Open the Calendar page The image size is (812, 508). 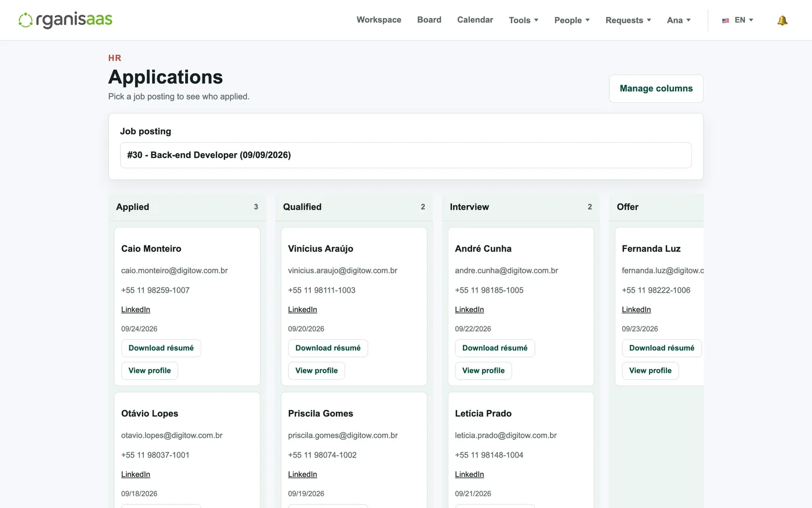point(475,20)
